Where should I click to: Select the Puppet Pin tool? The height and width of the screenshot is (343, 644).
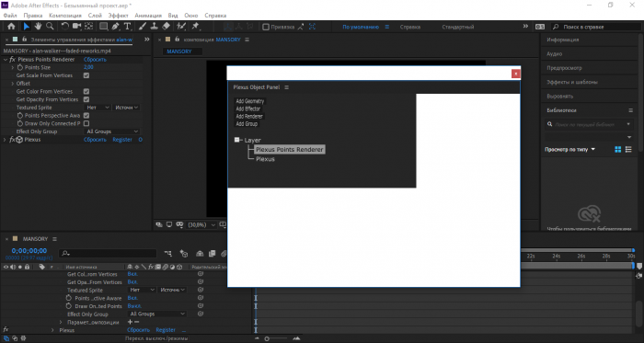pyautogui.click(x=195, y=27)
